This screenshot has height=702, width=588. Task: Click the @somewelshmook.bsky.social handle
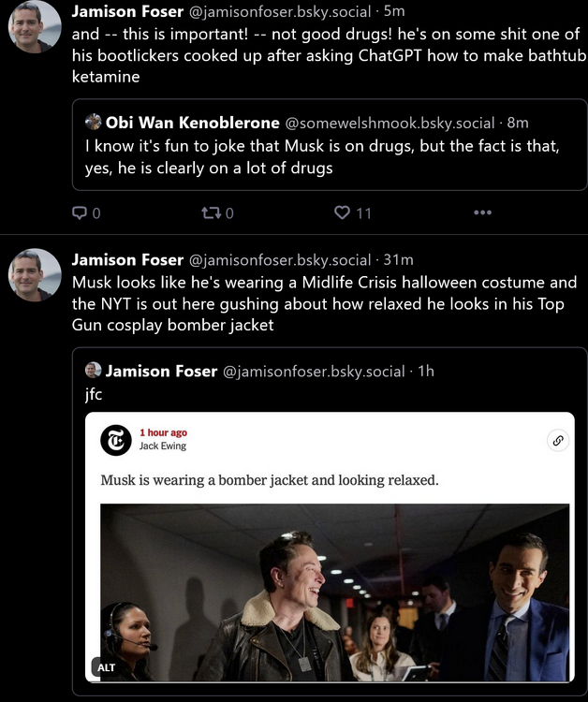[389, 124]
